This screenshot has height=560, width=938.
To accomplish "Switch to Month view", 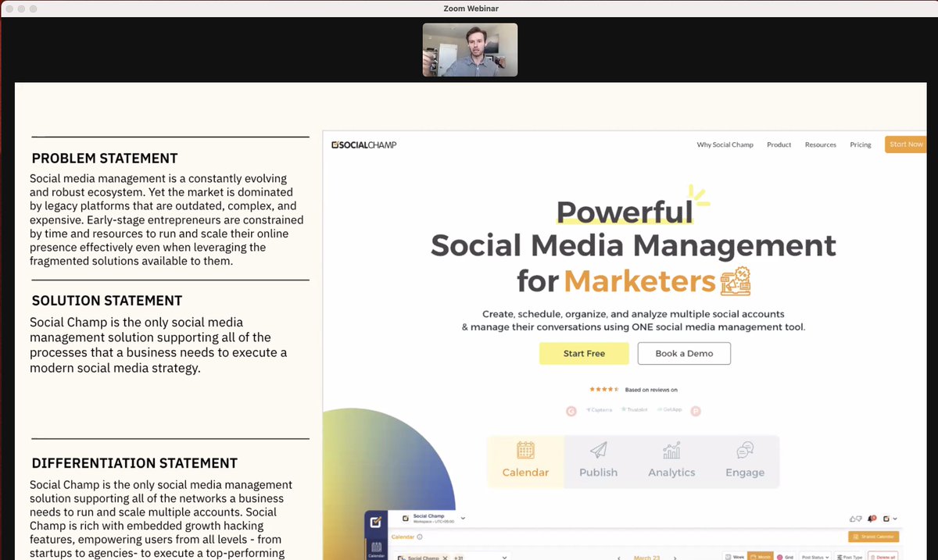I will [x=759, y=557].
